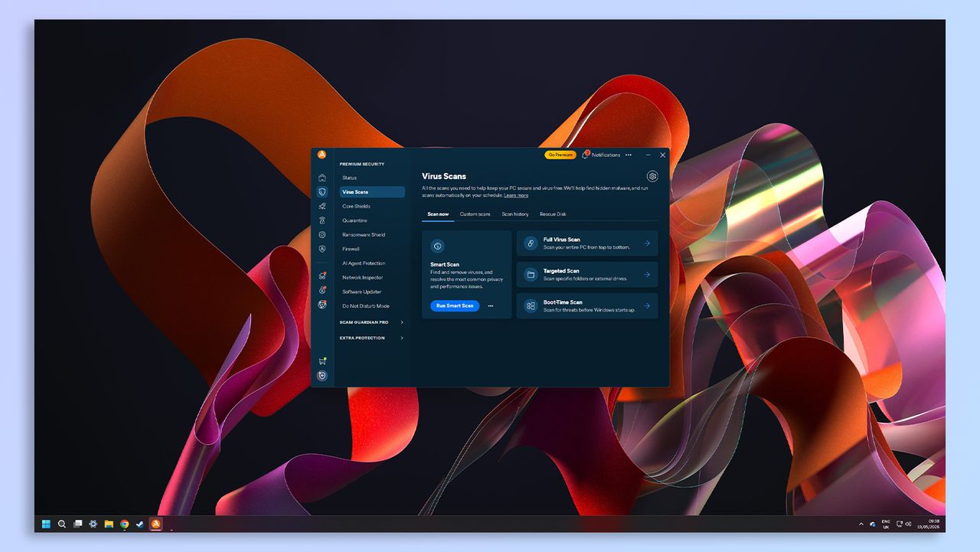Open the three-dot menu in title bar
The image size is (980, 552).
(x=629, y=155)
